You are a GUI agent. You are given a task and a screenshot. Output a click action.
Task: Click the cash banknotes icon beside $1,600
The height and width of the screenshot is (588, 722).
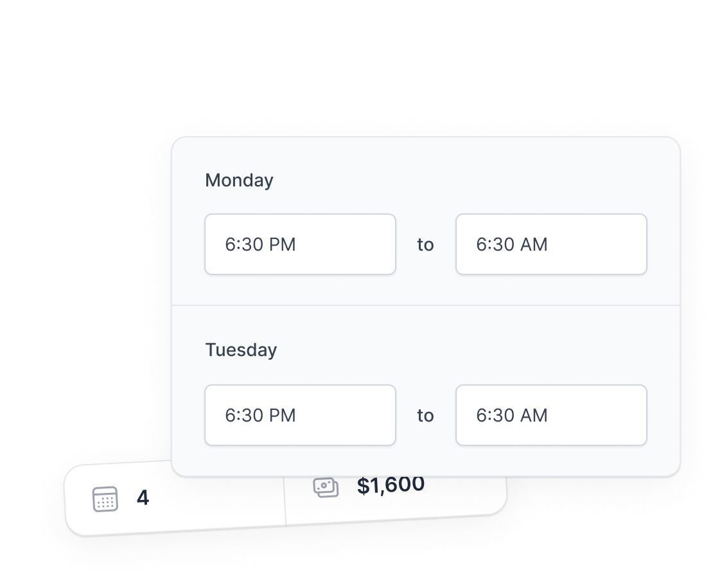coord(326,488)
